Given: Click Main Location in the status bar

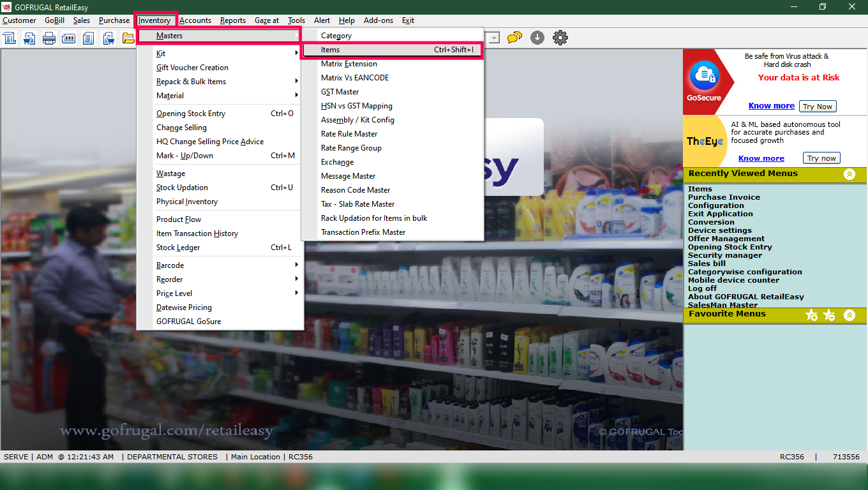Looking at the screenshot, I should pos(255,457).
